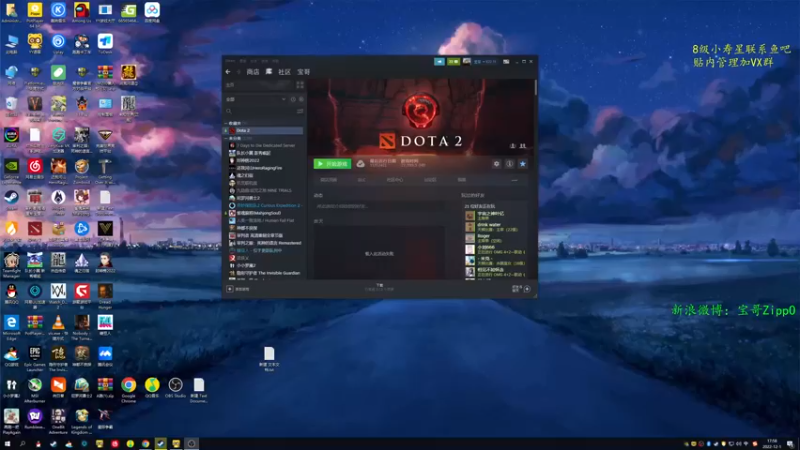Open the NetEase Cloud Music desktop icon
Image resolution: width=800 pixels, height=450 pixels.
[x=35, y=168]
